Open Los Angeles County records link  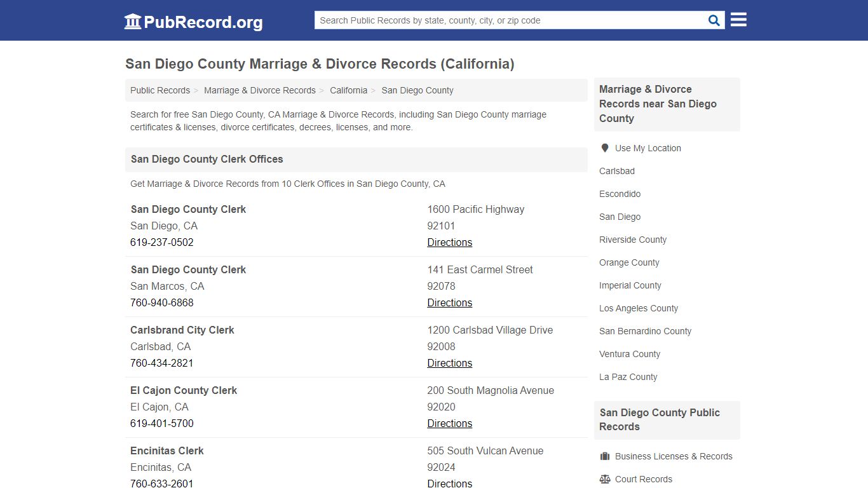tap(639, 308)
